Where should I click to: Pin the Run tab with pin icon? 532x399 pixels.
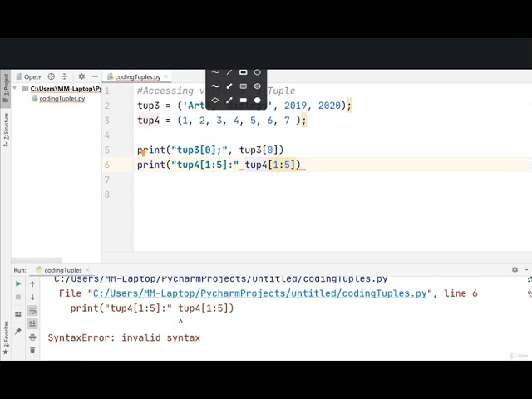pos(18,331)
